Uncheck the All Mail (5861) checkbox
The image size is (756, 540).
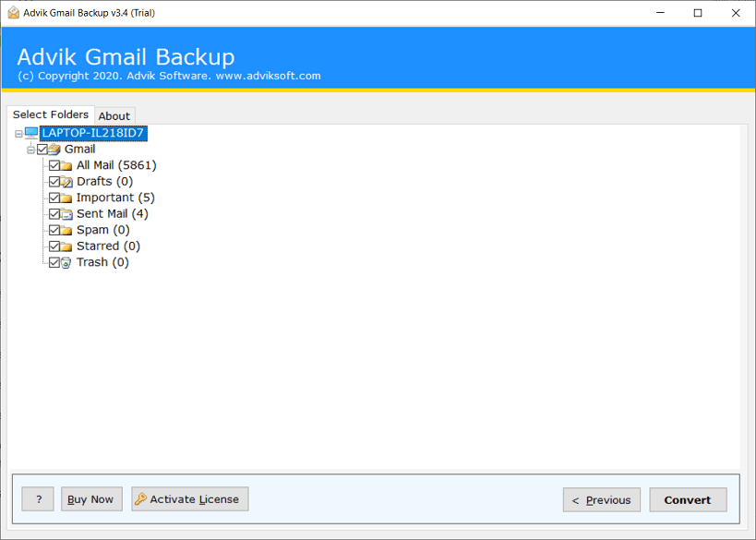pyautogui.click(x=54, y=166)
